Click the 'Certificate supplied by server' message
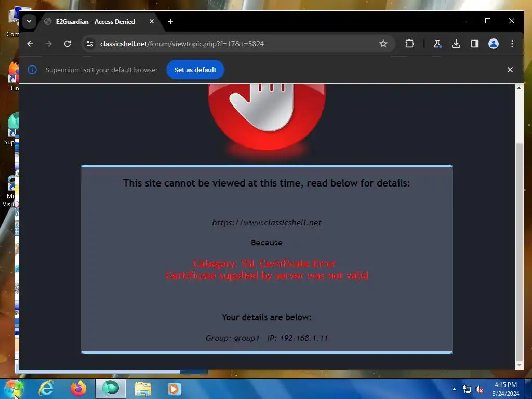The image size is (532, 399). coord(267,275)
